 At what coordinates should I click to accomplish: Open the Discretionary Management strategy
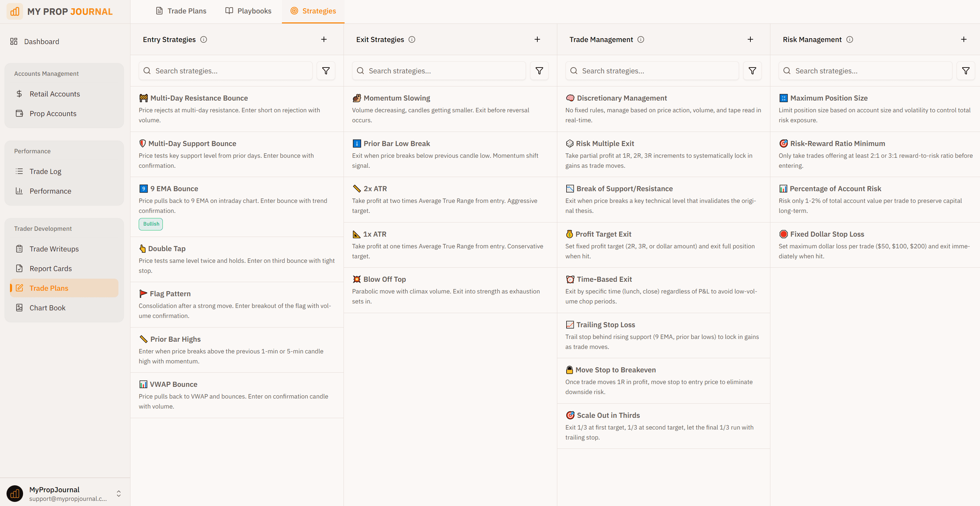(x=663, y=109)
